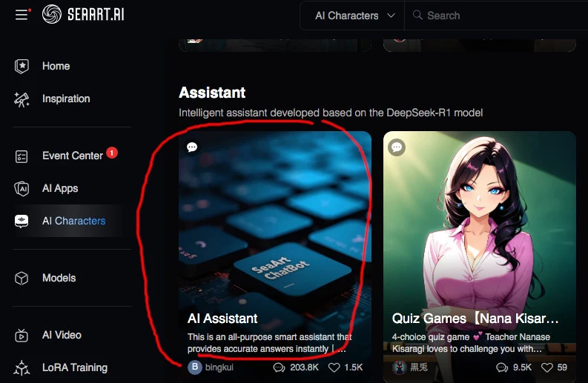Open the AI Assistant card title
This screenshot has width=588, height=383.
click(x=222, y=319)
